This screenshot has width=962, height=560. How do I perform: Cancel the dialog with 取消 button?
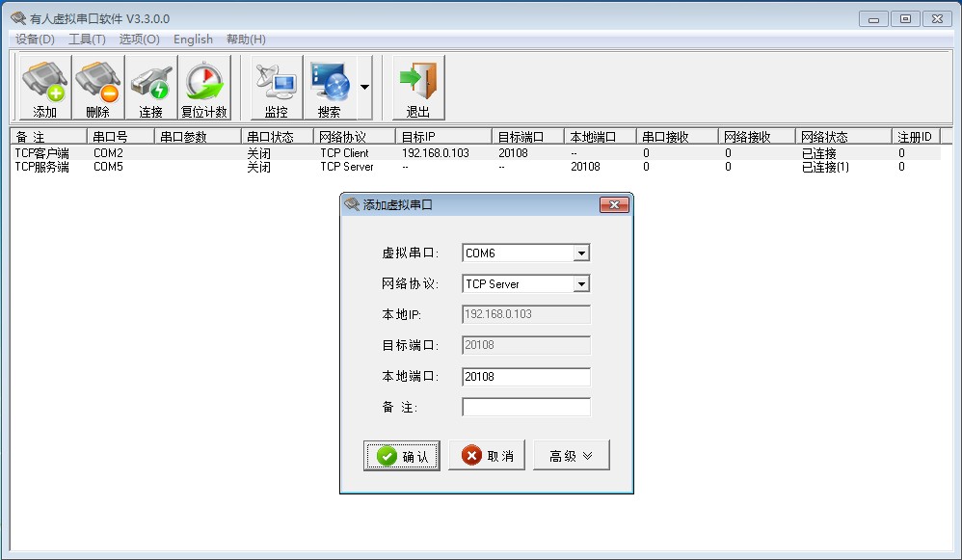tap(486, 455)
